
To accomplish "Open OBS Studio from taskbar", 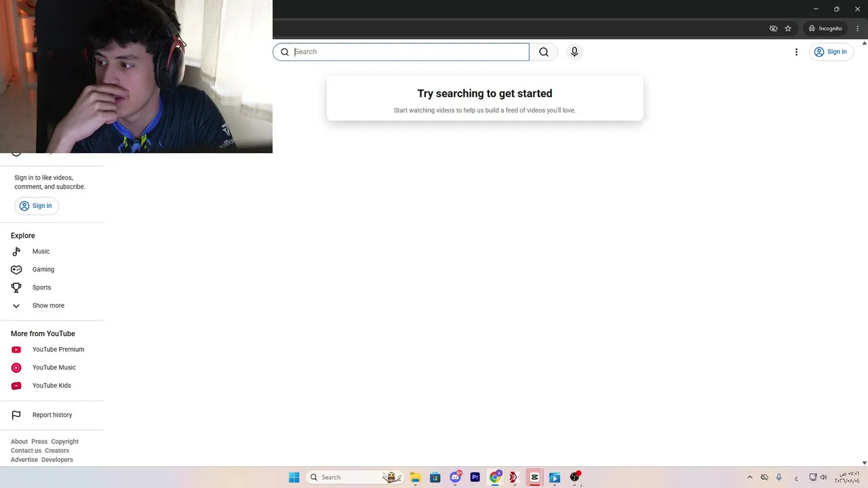I will [575, 477].
